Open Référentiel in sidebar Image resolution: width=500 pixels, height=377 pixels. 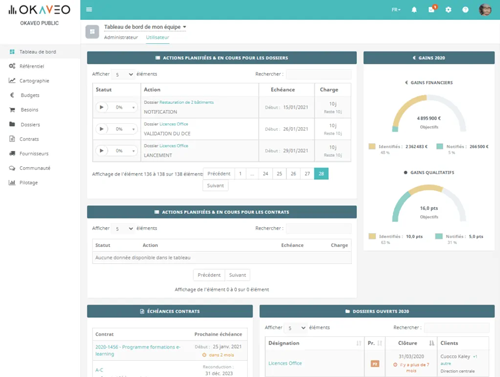tap(32, 66)
